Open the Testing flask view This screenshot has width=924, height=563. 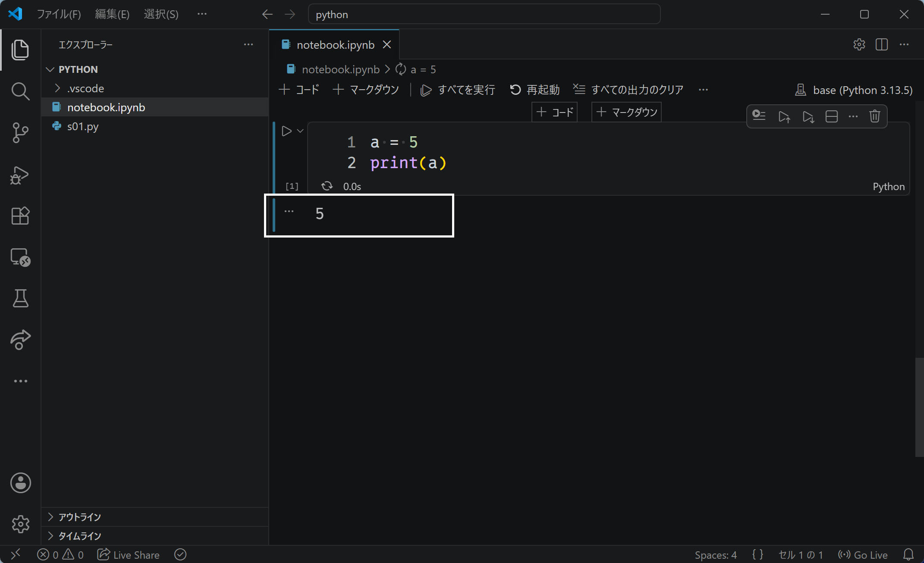pos(20,298)
